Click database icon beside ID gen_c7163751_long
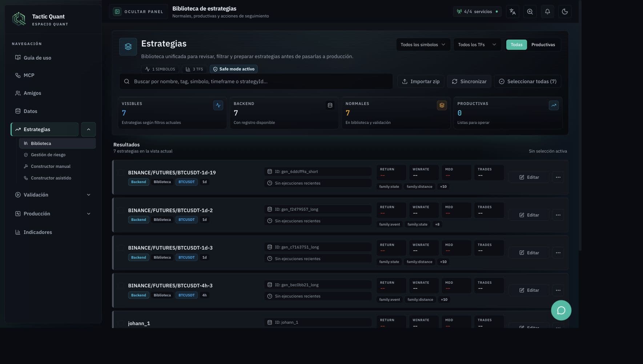 270,247
